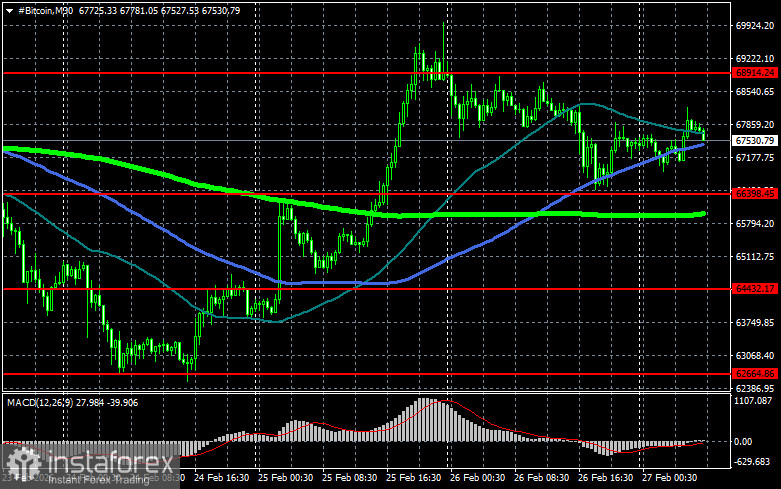Select the thick green moving average line

tap(498, 215)
